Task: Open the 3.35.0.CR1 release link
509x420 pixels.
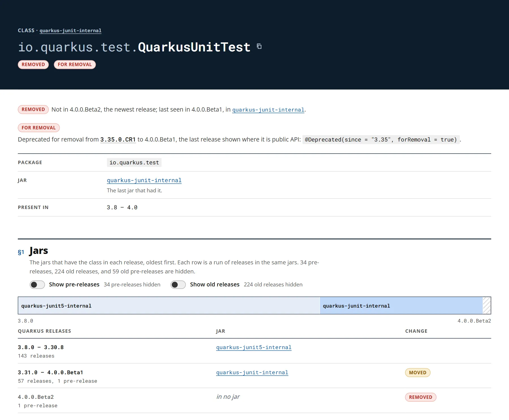Action: tap(118, 140)
